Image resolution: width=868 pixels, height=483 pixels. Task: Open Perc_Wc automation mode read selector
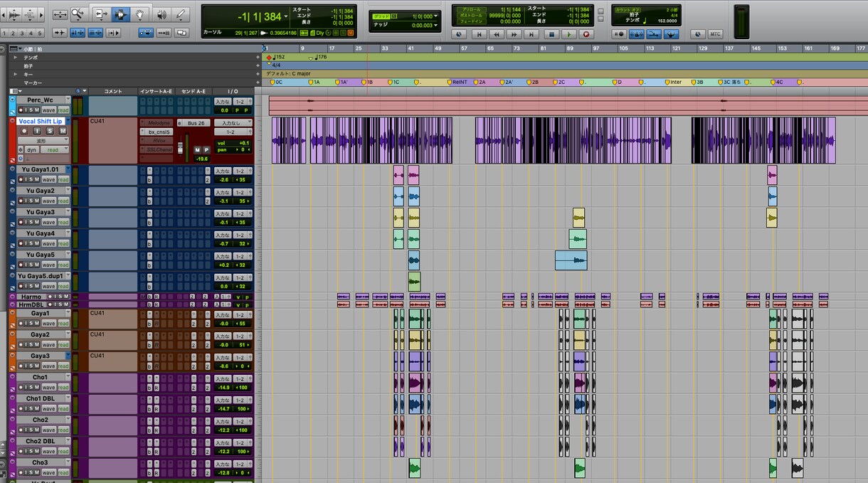click(x=63, y=110)
